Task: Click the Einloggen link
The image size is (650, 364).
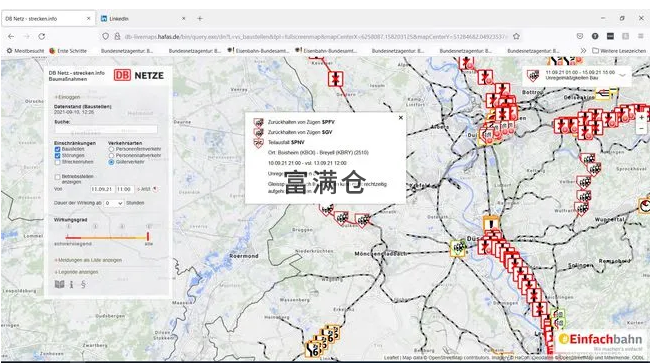Action: 68,97
